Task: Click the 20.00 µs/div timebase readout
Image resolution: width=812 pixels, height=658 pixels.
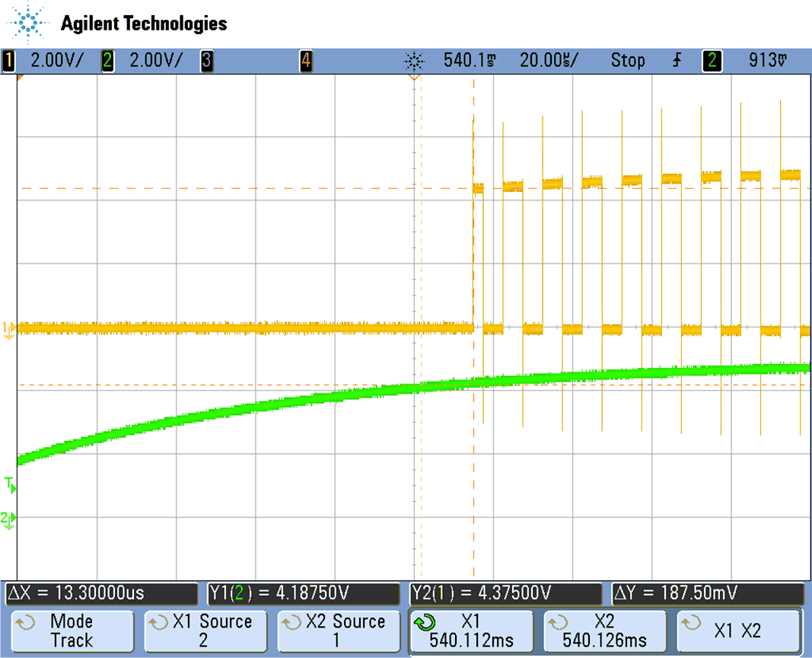Action: click(548, 60)
